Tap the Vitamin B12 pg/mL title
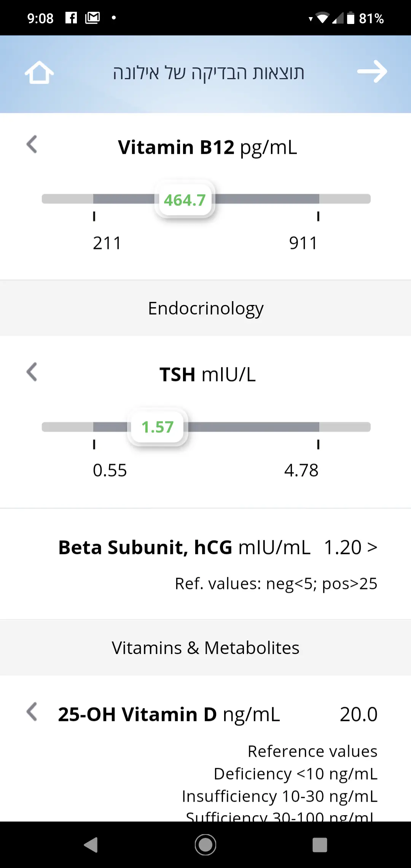The height and width of the screenshot is (868, 411). [207, 147]
